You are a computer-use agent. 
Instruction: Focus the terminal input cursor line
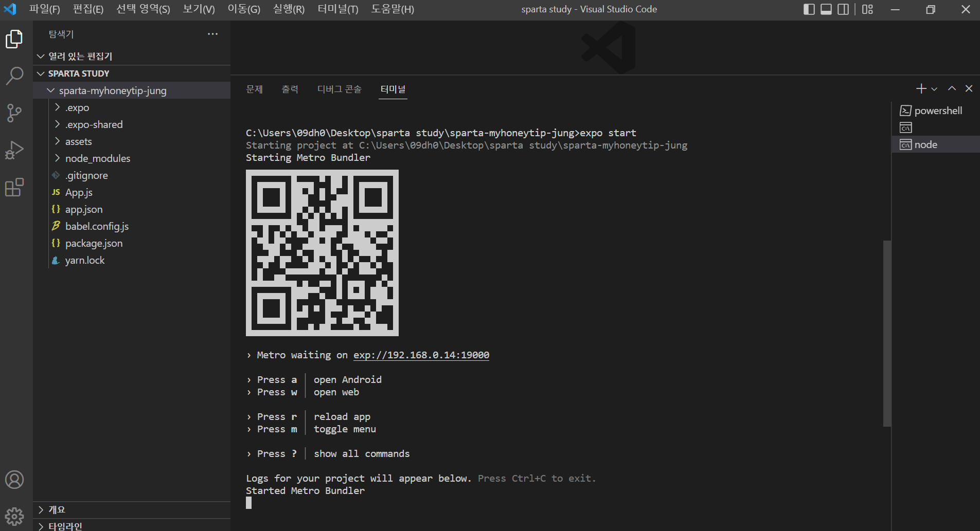[x=249, y=503]
